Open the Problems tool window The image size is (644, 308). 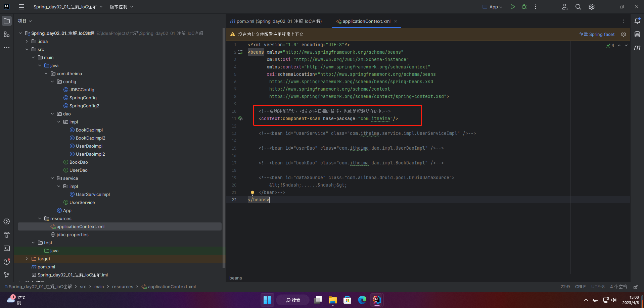click(x=7, y=262)
